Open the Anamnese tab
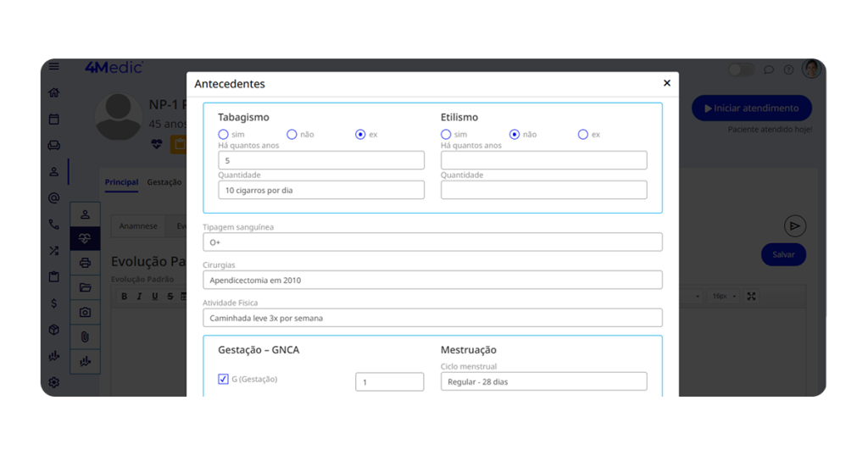Screen dimensions: 868x456 [137, 226]
